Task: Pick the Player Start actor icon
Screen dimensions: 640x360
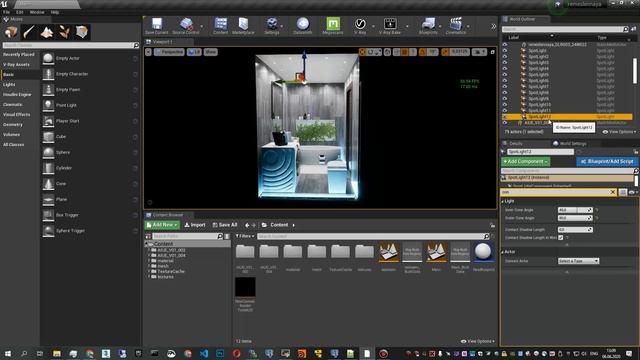Action: click(48, 121)
